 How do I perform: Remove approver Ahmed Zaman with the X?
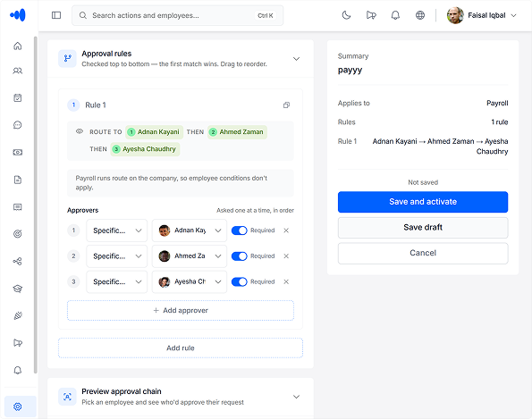[286, 256]
